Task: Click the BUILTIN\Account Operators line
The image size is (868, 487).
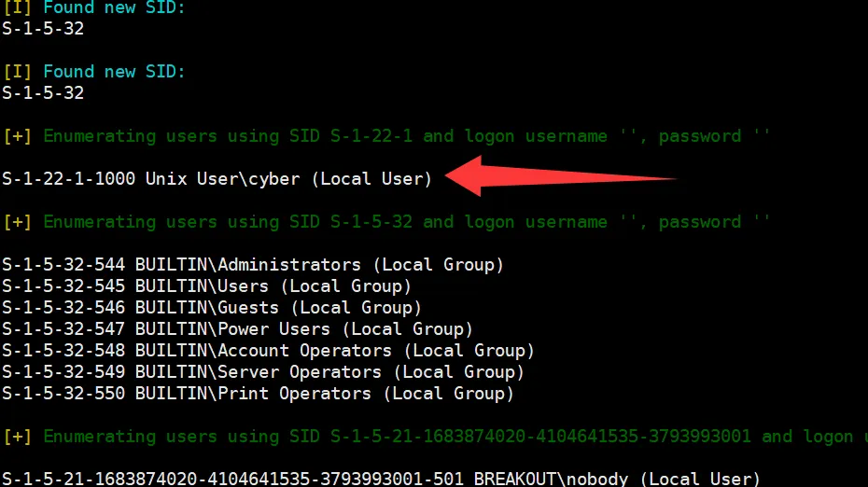Action: (x=269, y=350)
